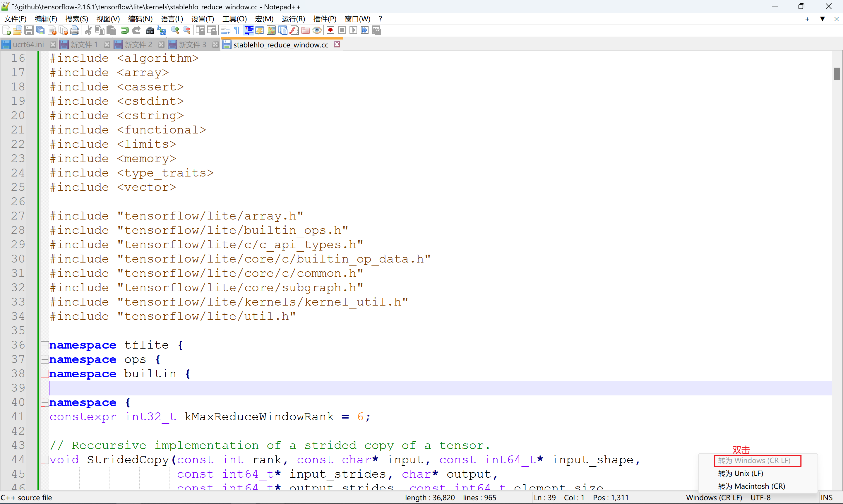843x504 pixels.
Task: Click the Paste toolbar icon
Action: tap(111, 30)
